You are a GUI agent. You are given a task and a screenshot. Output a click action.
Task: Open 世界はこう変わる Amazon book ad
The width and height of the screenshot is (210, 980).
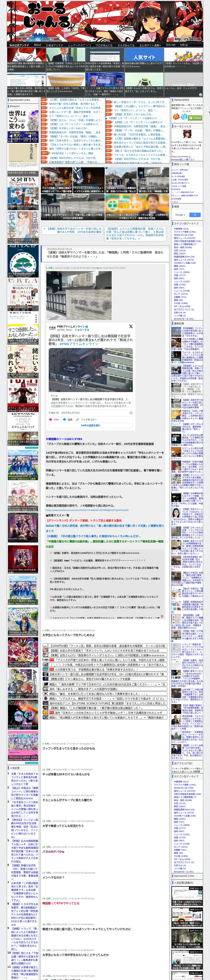click(x=23, y=126)
